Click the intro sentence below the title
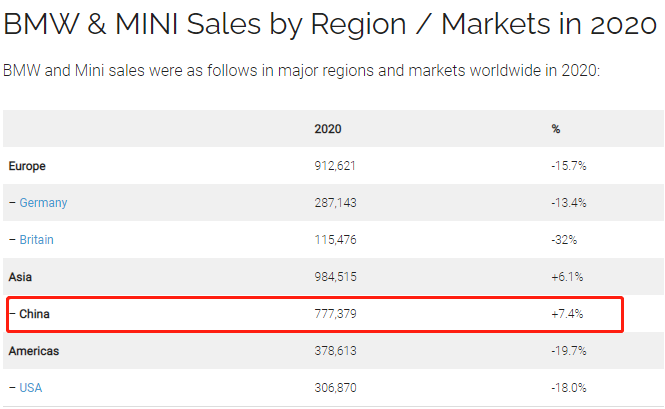 click(301, 71)
